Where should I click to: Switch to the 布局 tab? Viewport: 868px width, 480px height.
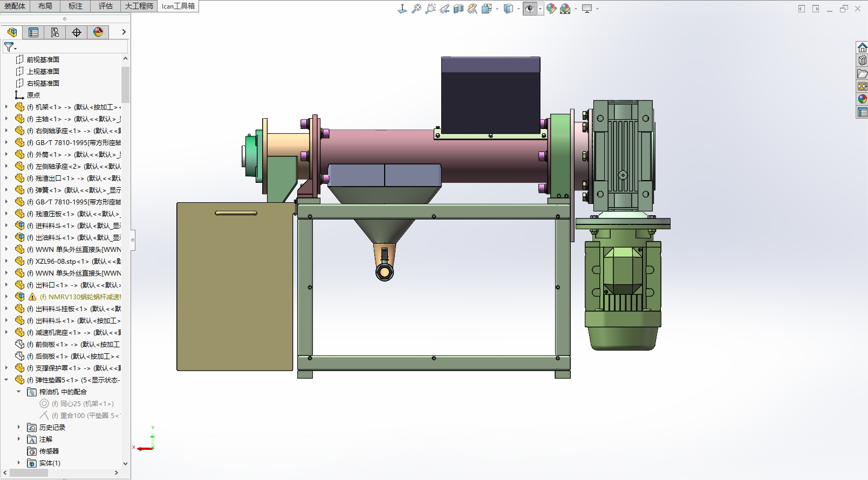pyautogui.click(x=45, y=6)
